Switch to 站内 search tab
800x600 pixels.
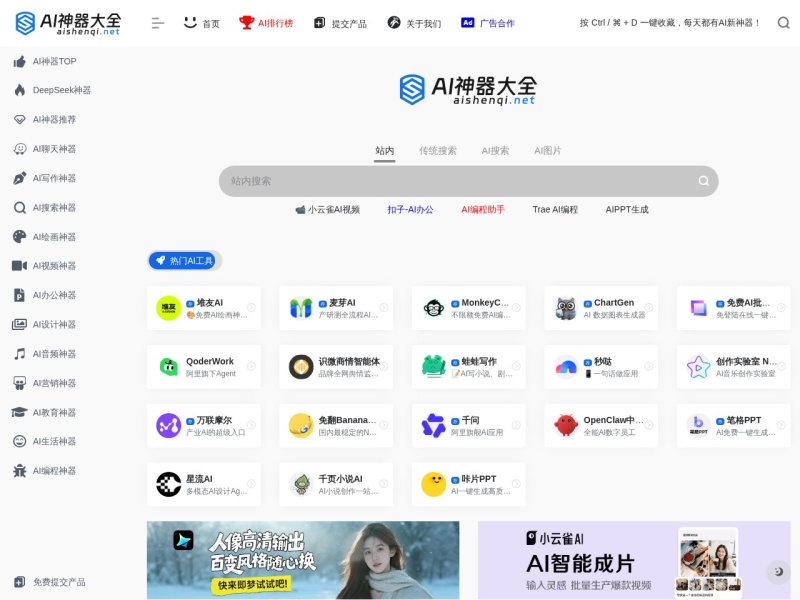click(385, 151)
